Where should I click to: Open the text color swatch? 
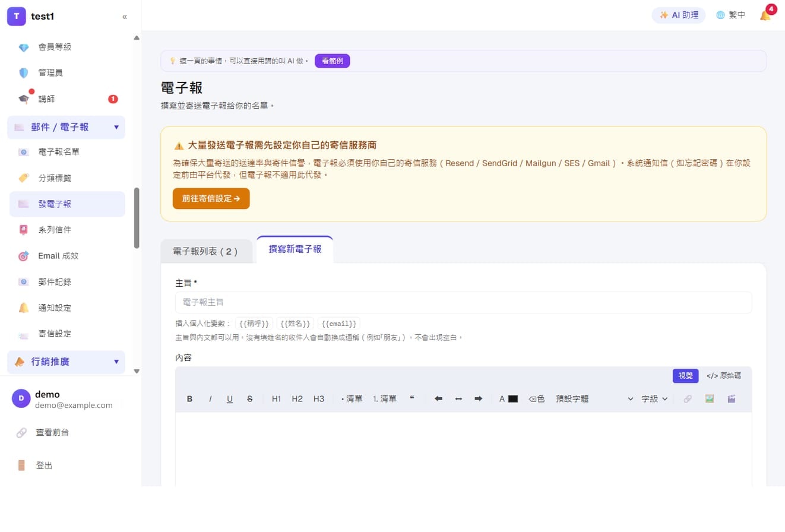[513, 399]
